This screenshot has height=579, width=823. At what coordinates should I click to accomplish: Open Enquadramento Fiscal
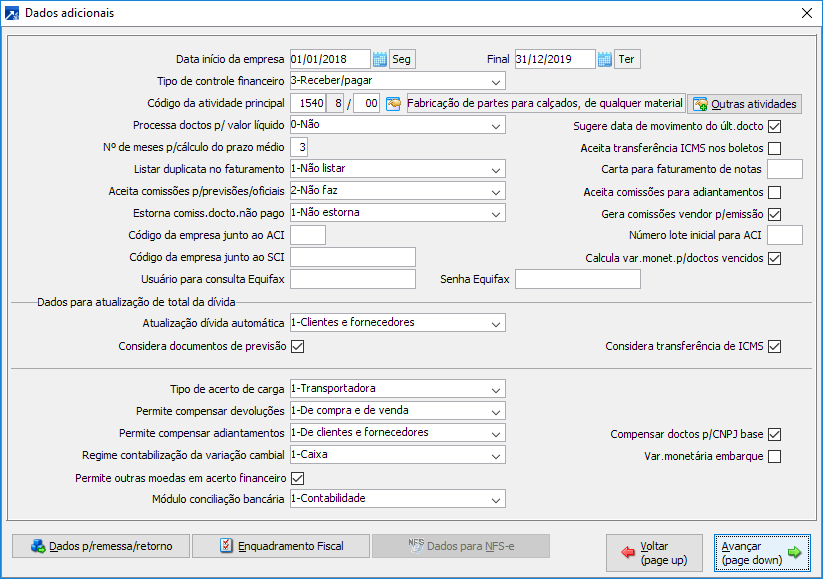pyautogui.click(x=281, y=546)
